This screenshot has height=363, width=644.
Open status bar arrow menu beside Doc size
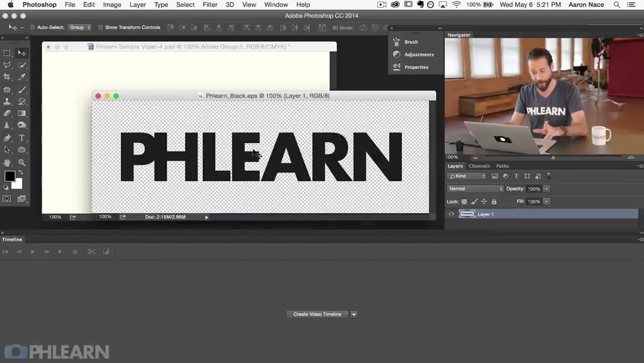(207, 217)
